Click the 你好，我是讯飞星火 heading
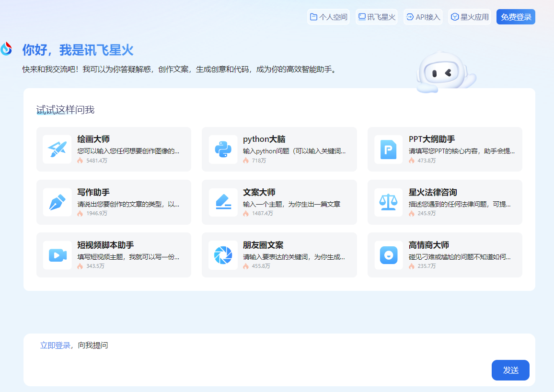Image resolution: width=554 pixels, height=392 pixels. pos(78,50)
